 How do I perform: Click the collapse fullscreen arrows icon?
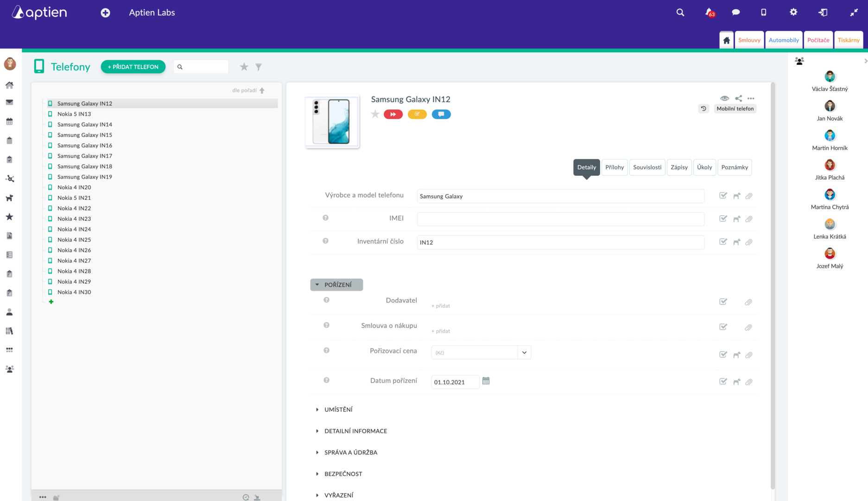click(854, 13)
